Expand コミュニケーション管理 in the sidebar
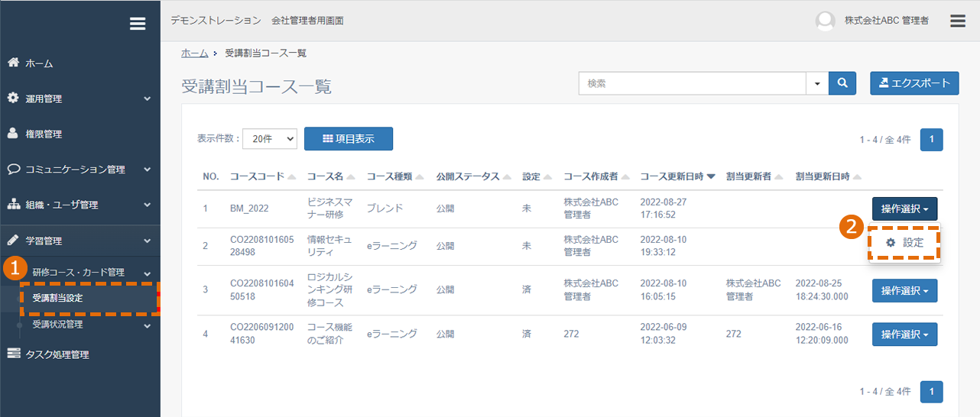The image size is (980, 417). [x=80, y=170]
